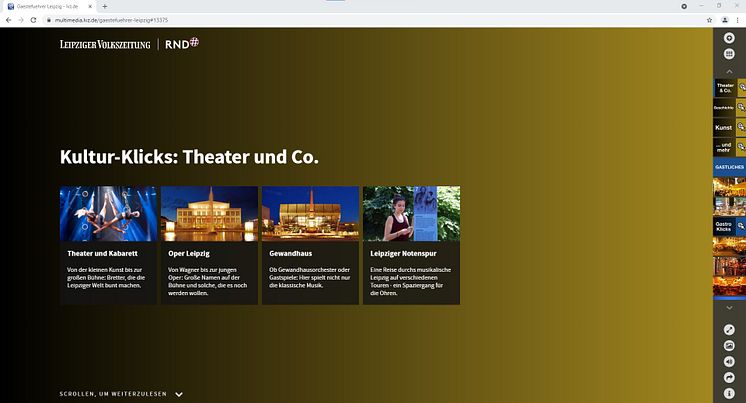The width and height of the screenshot is (746, 403).
Task: Close the Gaestefuehrer Leipzig tab
Action: click(90, 7)
